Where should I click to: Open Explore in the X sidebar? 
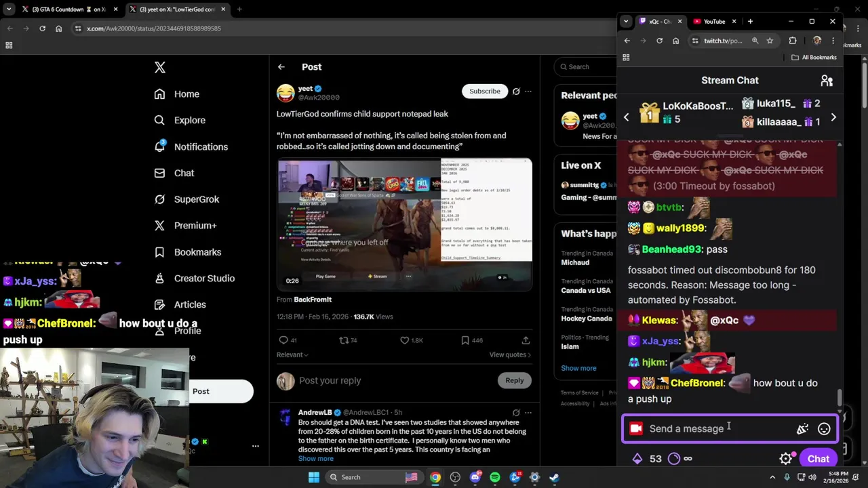coord(179,120)
